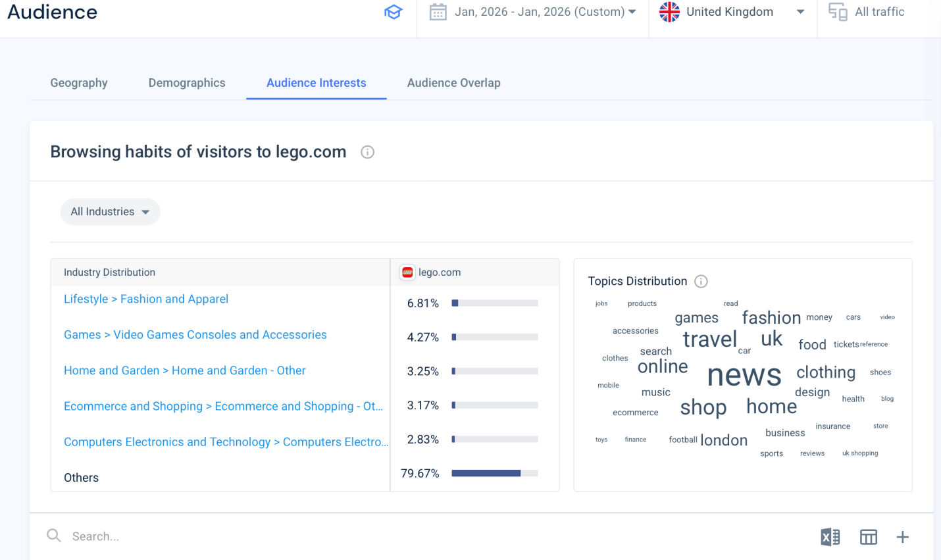Click the graduation cap education icon
941x560 pixels.
(393, 12)
